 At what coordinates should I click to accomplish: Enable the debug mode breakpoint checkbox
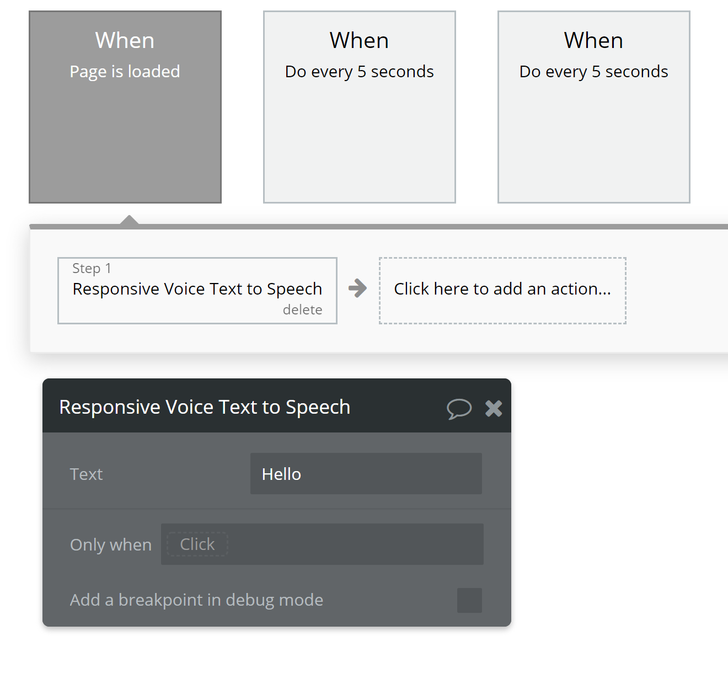point(469,600)
